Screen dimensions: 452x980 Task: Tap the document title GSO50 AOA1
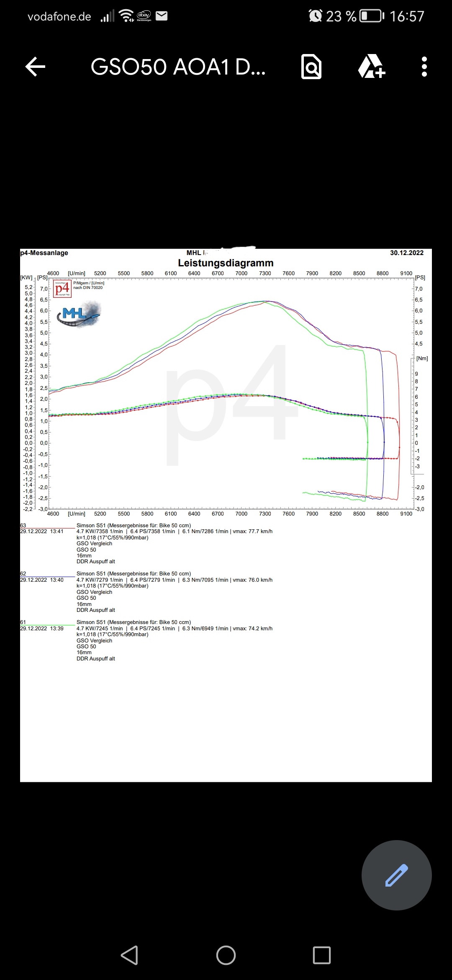click(178, 67)
